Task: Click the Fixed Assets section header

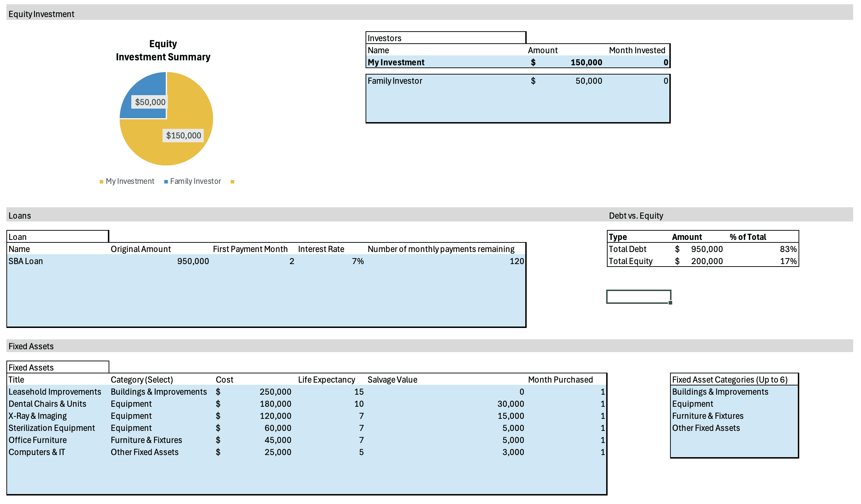Action: point(31,346)
